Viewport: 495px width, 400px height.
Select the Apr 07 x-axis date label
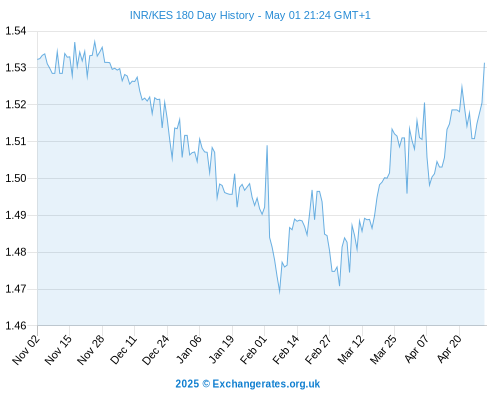416,350
